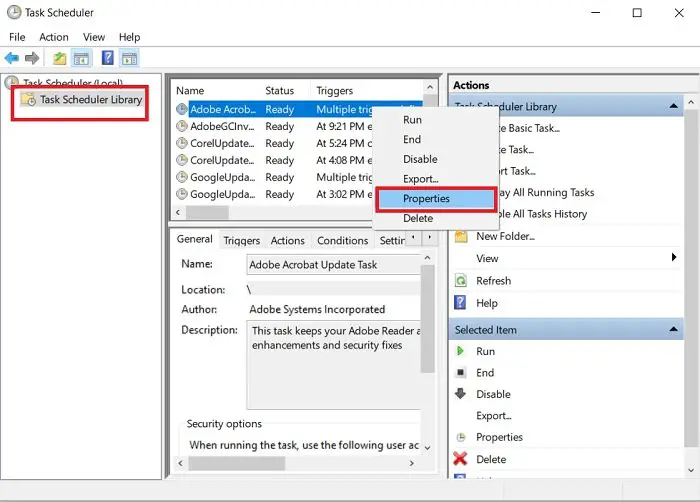Click the green Run icon under Selected Item
Image resolution: width=700 pixels, height=502 pixels.
click(x=460, y=351)
